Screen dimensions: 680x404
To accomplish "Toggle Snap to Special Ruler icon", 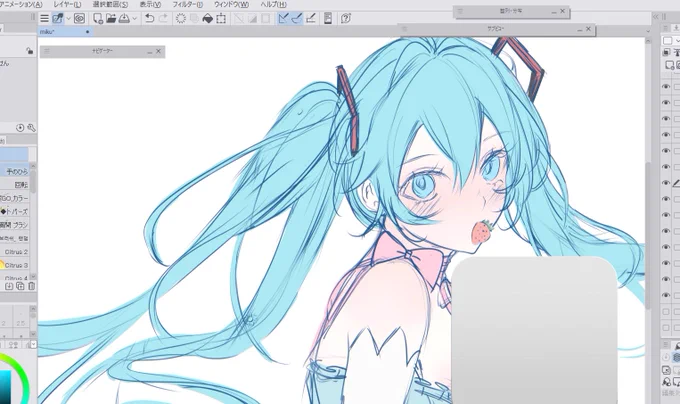I will coord(297,18).
